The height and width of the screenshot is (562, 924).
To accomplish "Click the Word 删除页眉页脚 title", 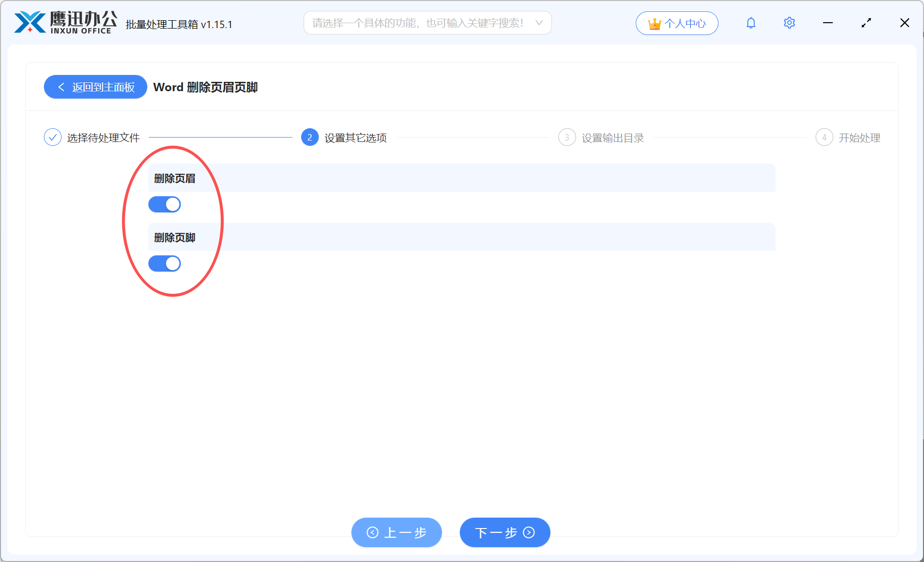I will (x=205, y=87).
